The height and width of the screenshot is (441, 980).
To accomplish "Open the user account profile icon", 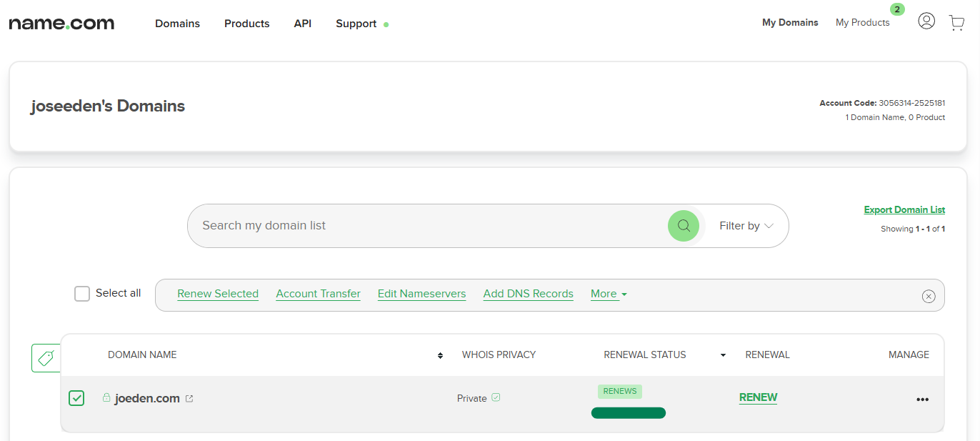I will tap(926, 21).
